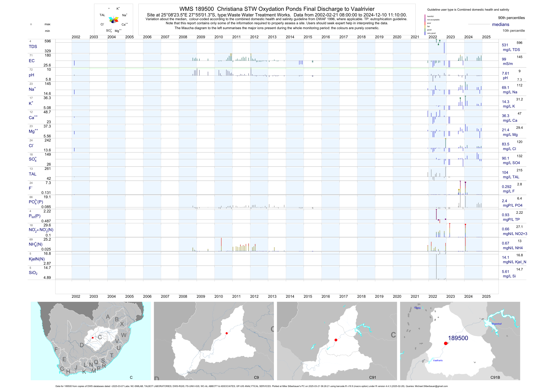Viewport: 554px width, 392px height.
Task: Select the NH4(N) row label
Action: [x=35, y=244]
